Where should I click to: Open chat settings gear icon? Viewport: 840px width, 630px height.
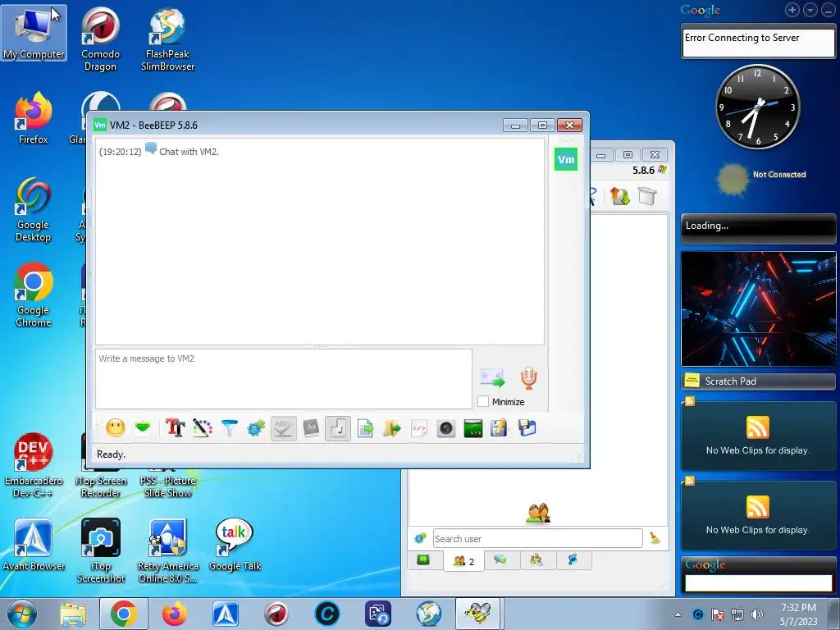pos(256,428)
